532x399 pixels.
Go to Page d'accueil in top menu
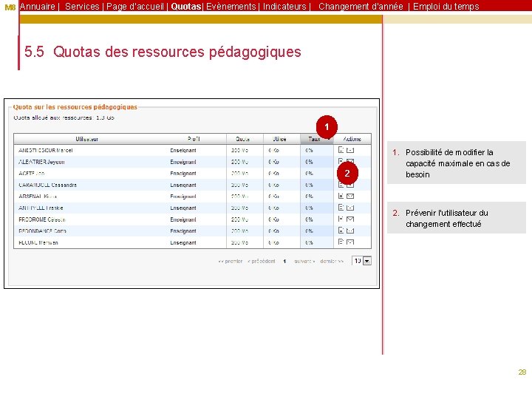pos(135,7)
